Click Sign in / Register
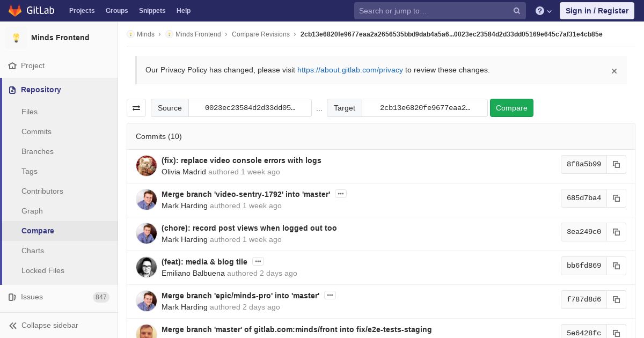Screen dimensions: 644x338 (x=597, y=11)
